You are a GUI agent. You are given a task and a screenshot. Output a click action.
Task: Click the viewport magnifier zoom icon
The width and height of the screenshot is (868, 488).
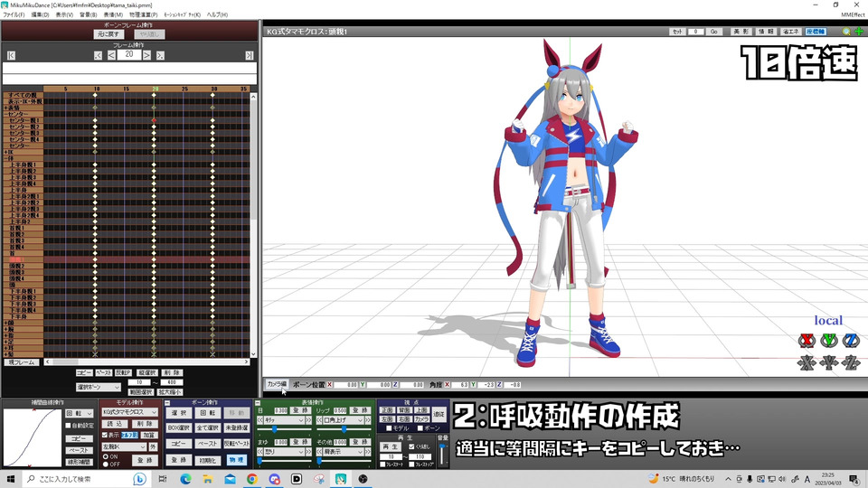point(846,32)
